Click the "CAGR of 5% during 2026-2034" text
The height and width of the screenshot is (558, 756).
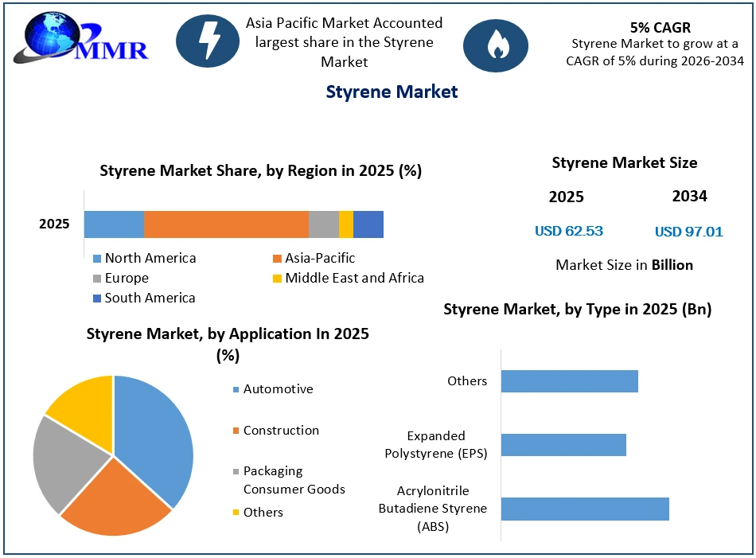(655, 61)
